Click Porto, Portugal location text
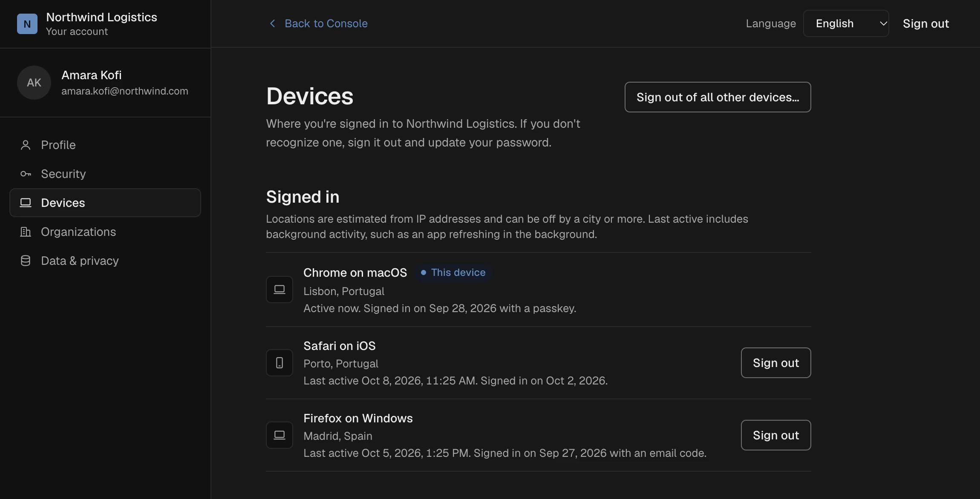 340,364
